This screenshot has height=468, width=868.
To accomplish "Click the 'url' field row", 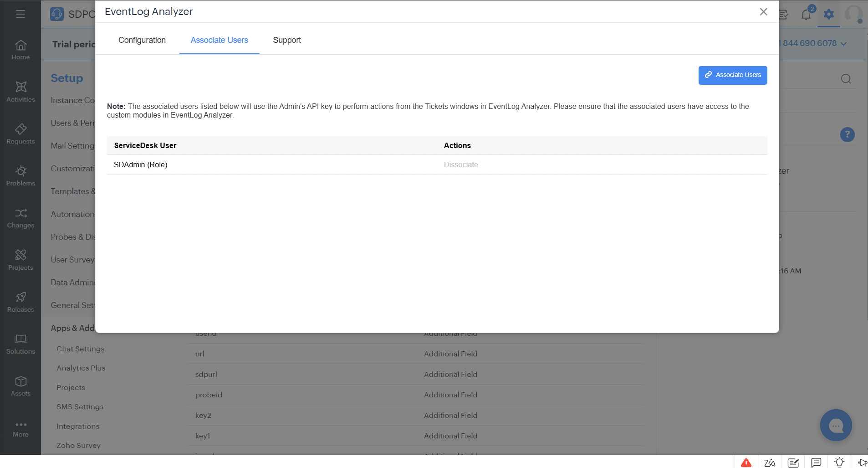I will (416, 354).
